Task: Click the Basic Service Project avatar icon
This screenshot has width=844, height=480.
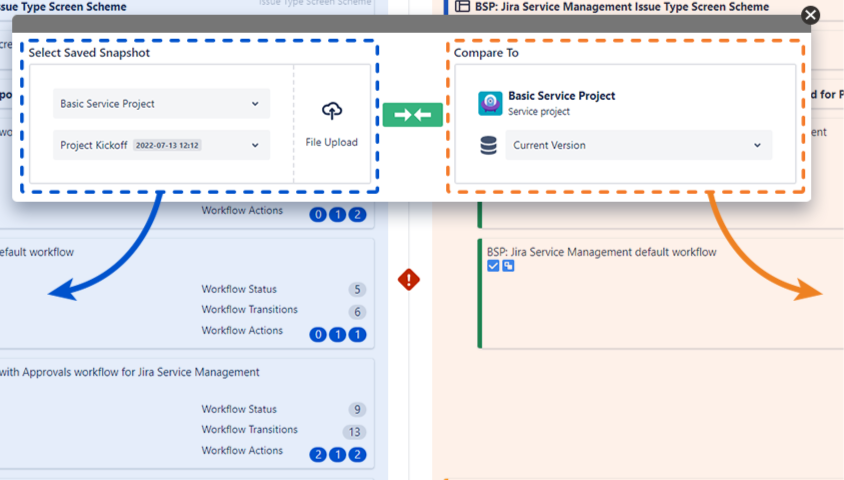Action: point(490,103)
